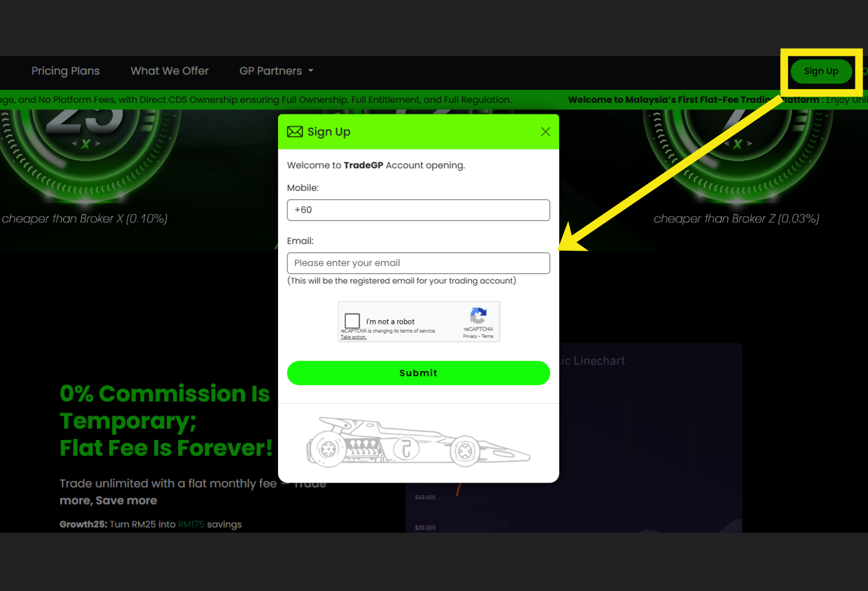The image size is (868, 591).
Task: Close the Sign Up dialog
Action: click(545, 132)
